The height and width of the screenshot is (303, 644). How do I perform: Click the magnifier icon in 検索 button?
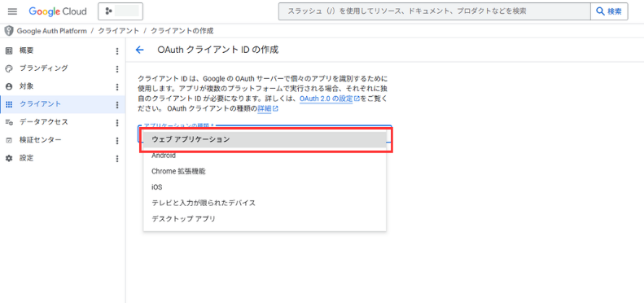pyautogui.click(x=601, y=11)
